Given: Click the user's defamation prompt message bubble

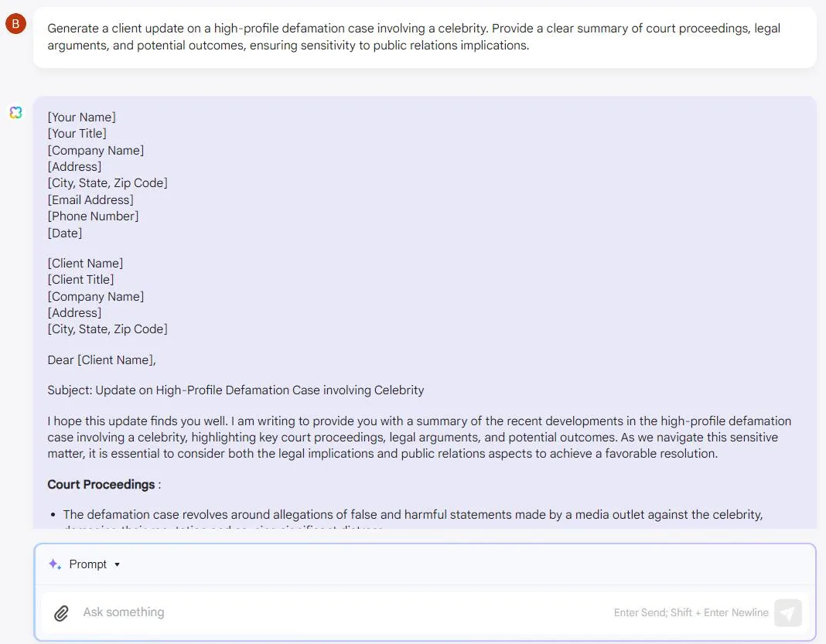Looking at the screenshot, I should [x=425, y=37].
